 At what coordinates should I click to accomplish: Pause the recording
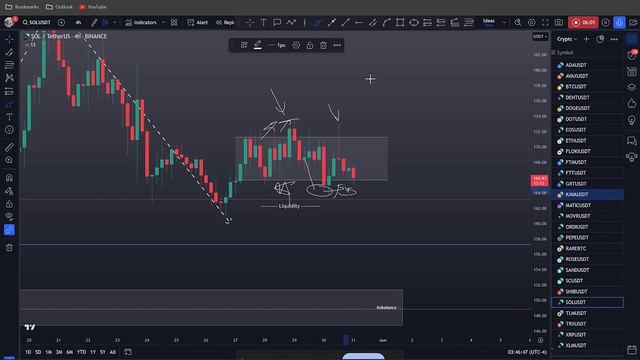[x=606, y=22]
